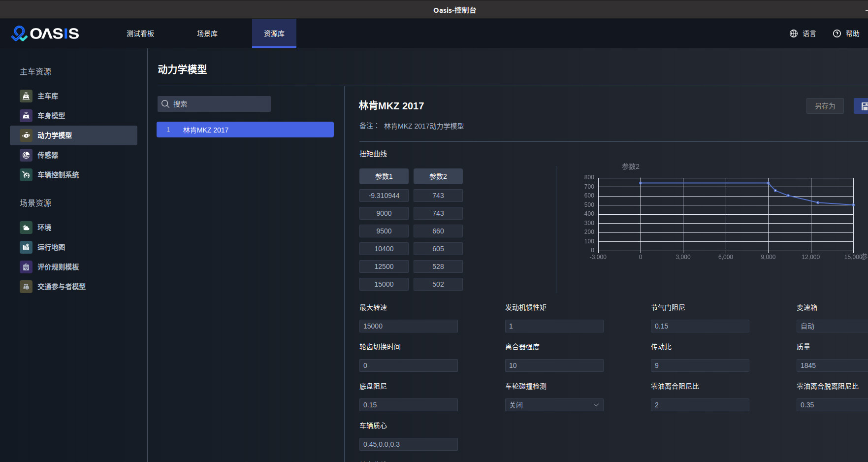Click the OASIS logo
Screen dimensions: 868x462
tap(45, 33)
